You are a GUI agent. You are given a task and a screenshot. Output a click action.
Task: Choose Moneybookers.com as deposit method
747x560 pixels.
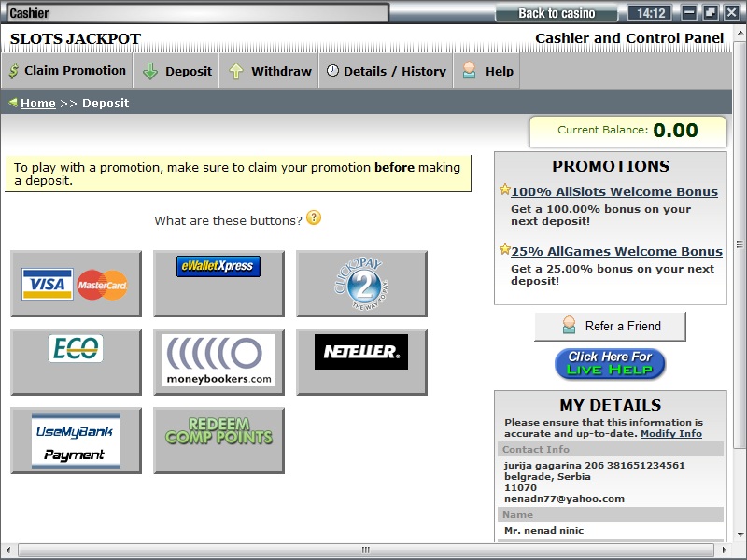click(218, 362)
